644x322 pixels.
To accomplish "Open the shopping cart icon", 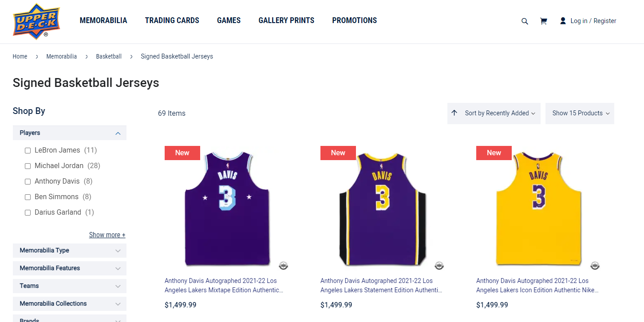I will [543, 21].
